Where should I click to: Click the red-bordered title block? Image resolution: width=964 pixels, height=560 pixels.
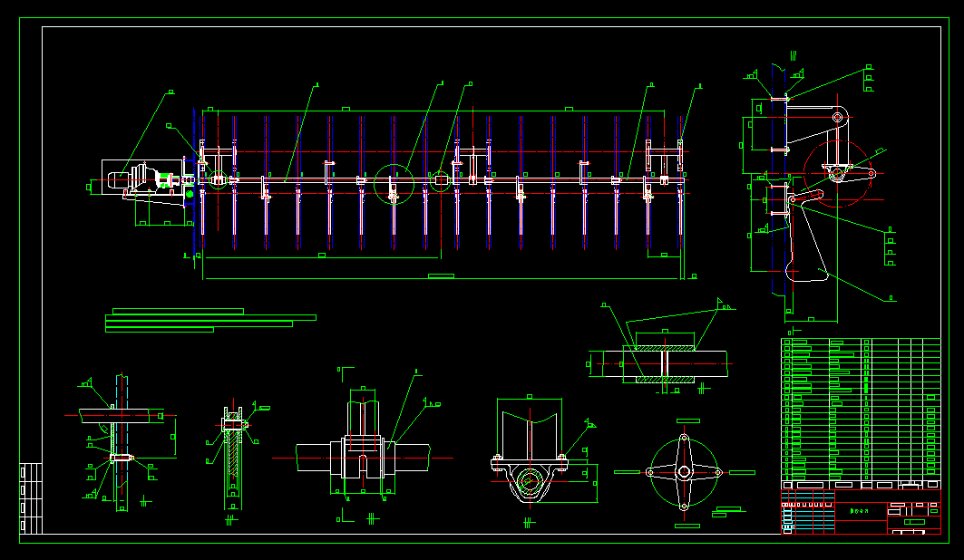click(861, 512)
